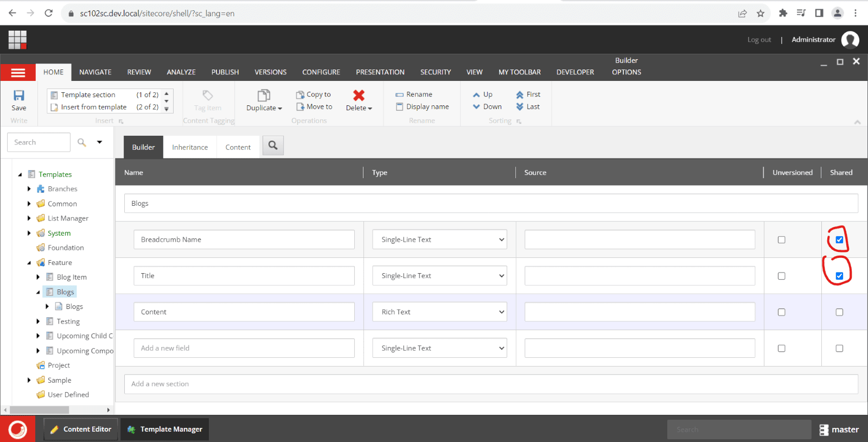Click the red Delete X icon
Image resolution: width=868 pixels, height=442 pixels.
click(359, 96)
